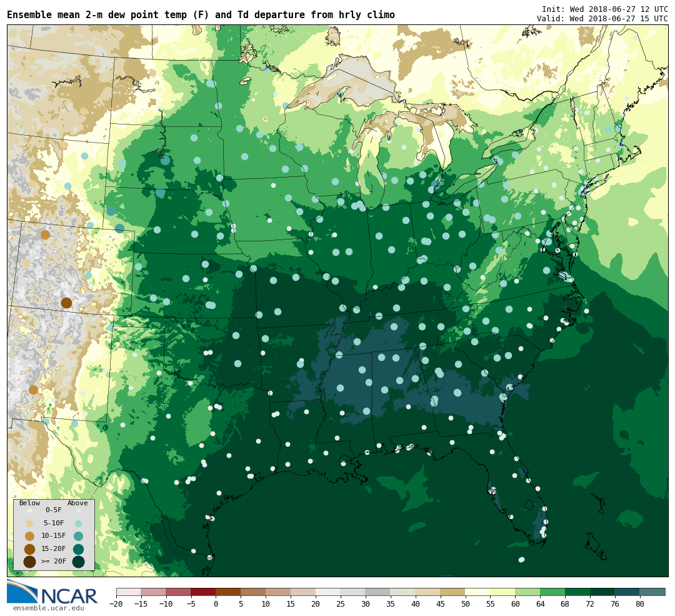Click the '50' colorbar label
Screen dimensions: 675x616
click(x=466, y=604)
